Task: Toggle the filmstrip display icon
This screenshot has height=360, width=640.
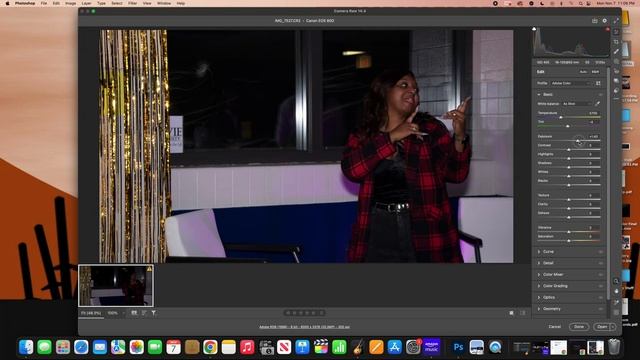Action: point(134,313)
